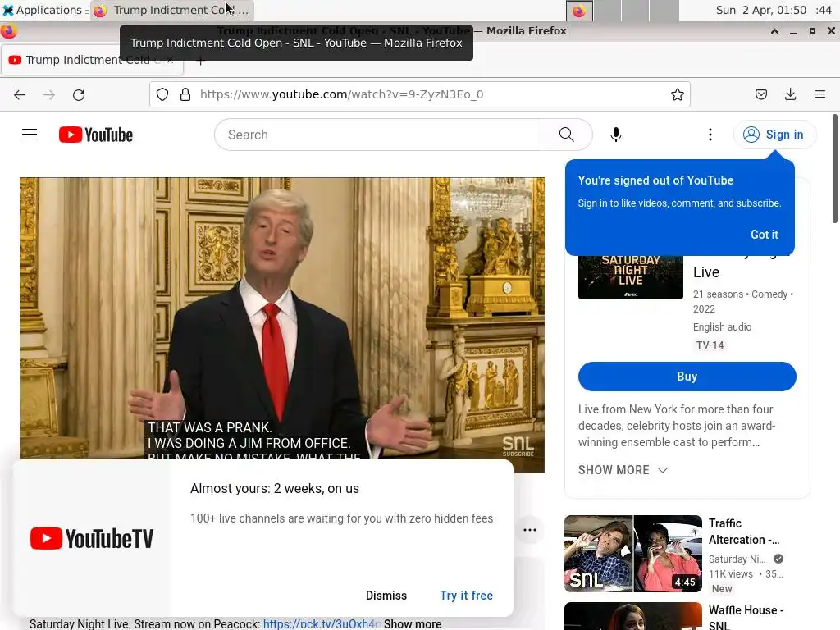Click the search magnifier button

pyautogui.click(x=566, y=135)
